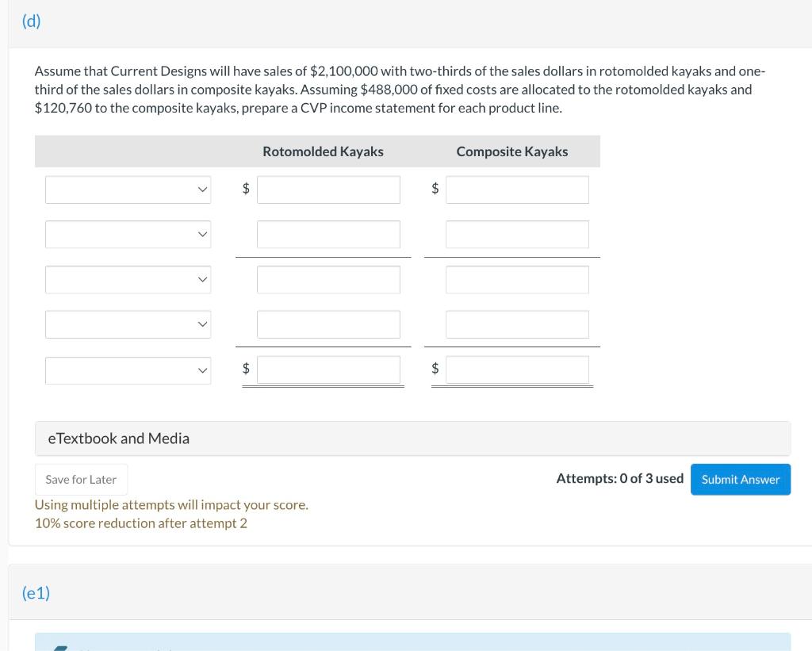Focus the final Rotomolded Kayaks total field
The width and height of the screenshot is (812, 651).
tap(328, 370)
